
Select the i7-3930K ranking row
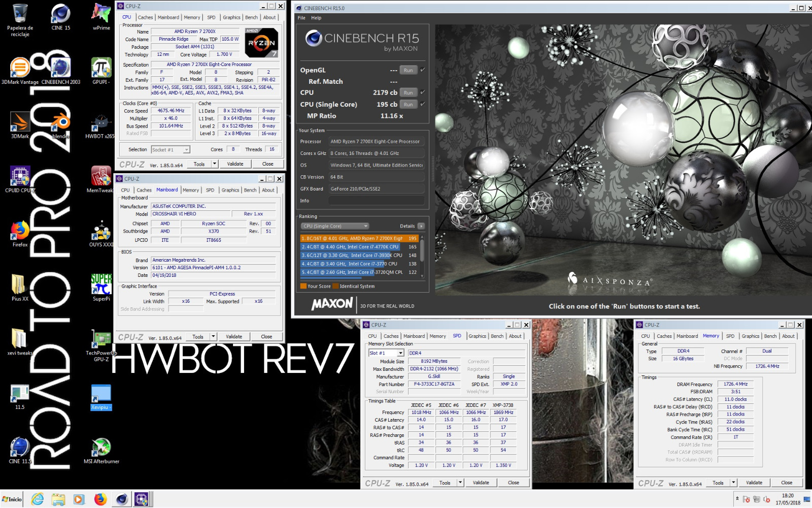(x=359, y=256)
